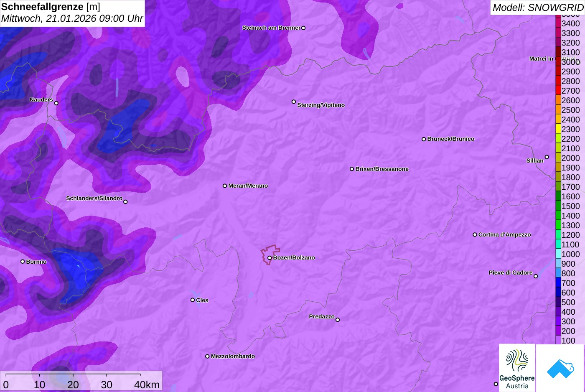The width and height of the screenshot is (585, 392).
Task: Click the "100" legend value
Action: coord(568,341)
